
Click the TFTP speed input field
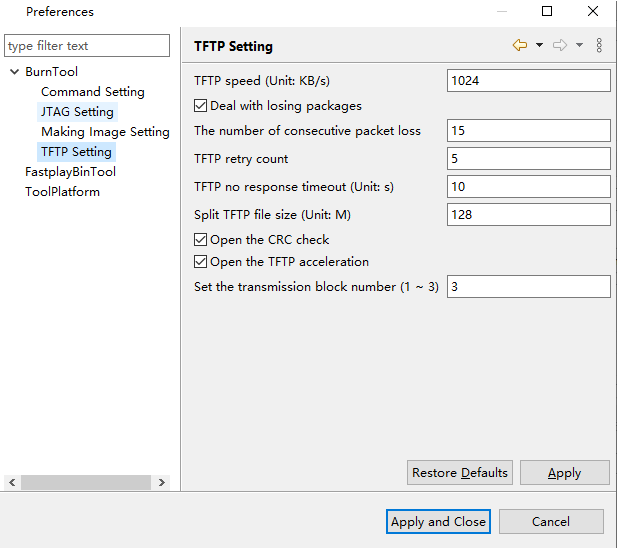pyautogui.click(x=528, y=81)
